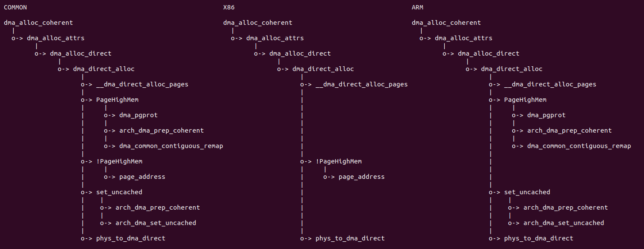
Task: Select dma_alloc_direct in the ARM tree
Action: [488, 54]
